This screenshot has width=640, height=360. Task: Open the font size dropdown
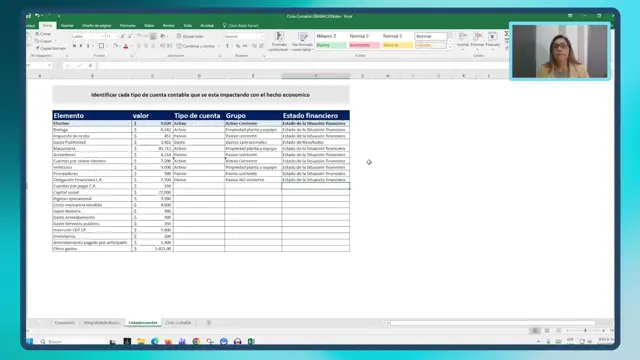[117, 36]
